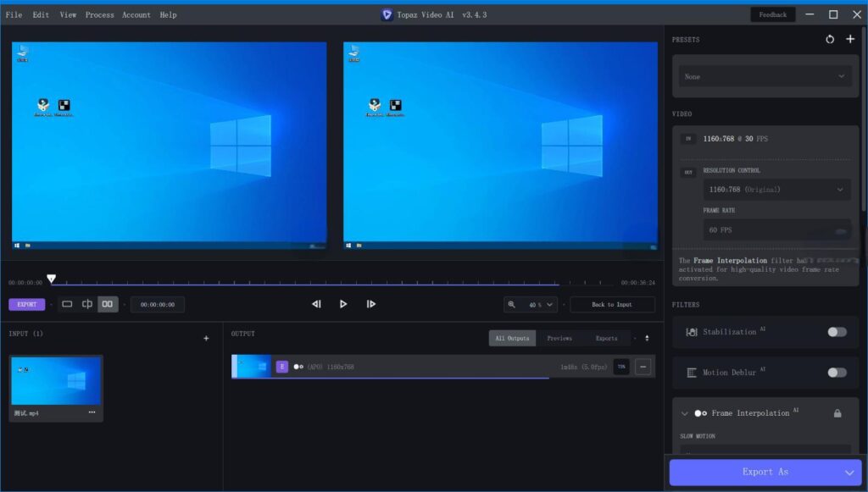Click the lock icon on Frame Interpolation
Viewport: 868px width, 492px height.
coord(837,413)
